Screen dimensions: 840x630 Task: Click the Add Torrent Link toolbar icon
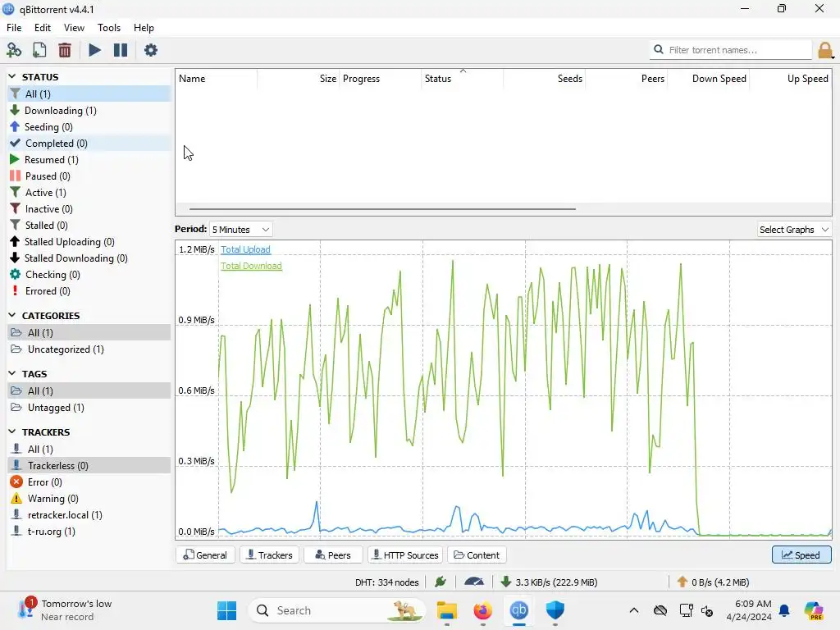pyautogui.click(x=13, y=50)
